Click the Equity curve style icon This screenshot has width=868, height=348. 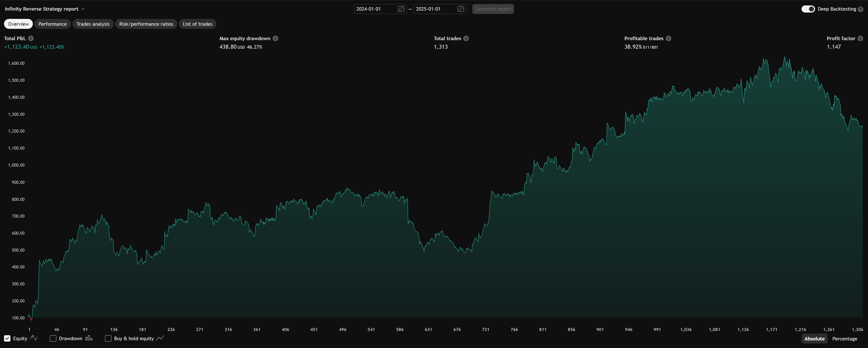[x=34, y=338]
